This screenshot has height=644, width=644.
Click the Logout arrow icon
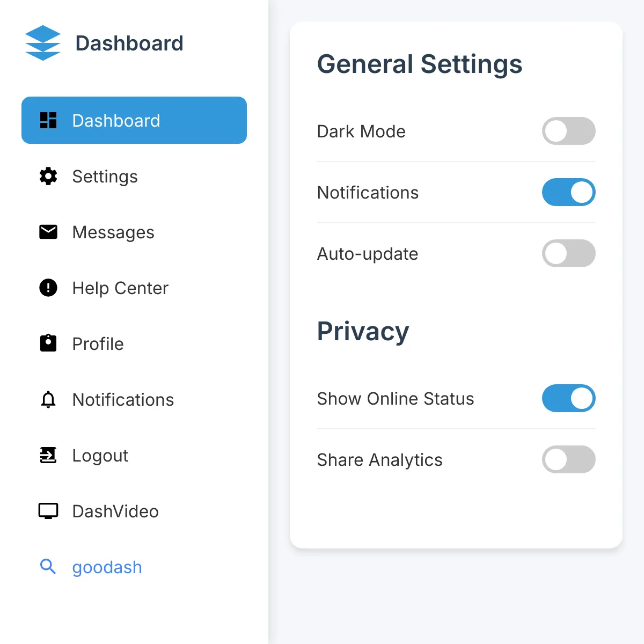48,455
